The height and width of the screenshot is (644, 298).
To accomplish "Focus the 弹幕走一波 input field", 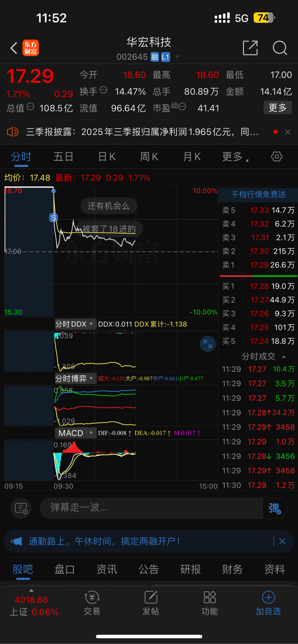I will (x=151, y=508).
